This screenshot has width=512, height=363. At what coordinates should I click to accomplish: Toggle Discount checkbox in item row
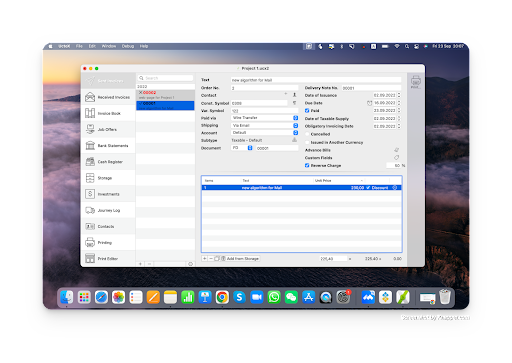tap(368, 188)
